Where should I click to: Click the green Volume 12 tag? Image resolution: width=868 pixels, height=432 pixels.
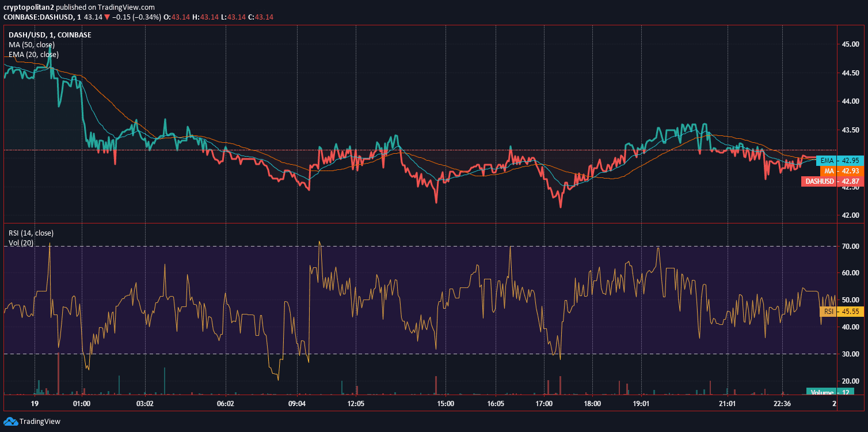pyautogui.click(x=831, y=392)
